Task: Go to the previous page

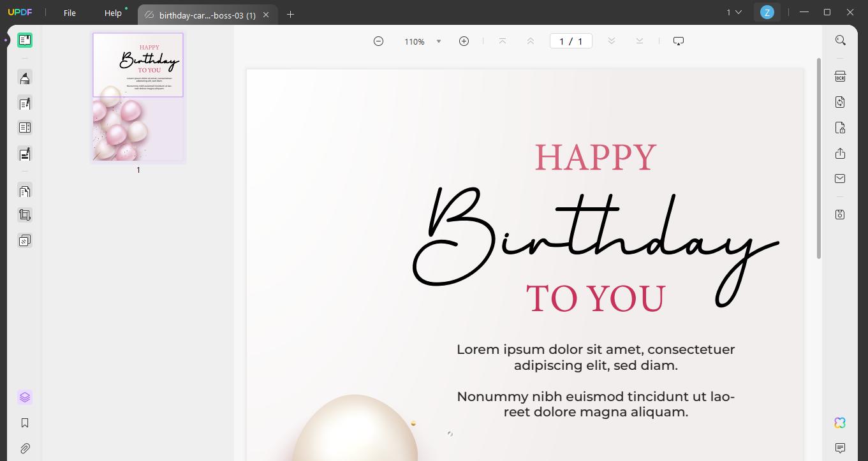Action: click(530, 41)
